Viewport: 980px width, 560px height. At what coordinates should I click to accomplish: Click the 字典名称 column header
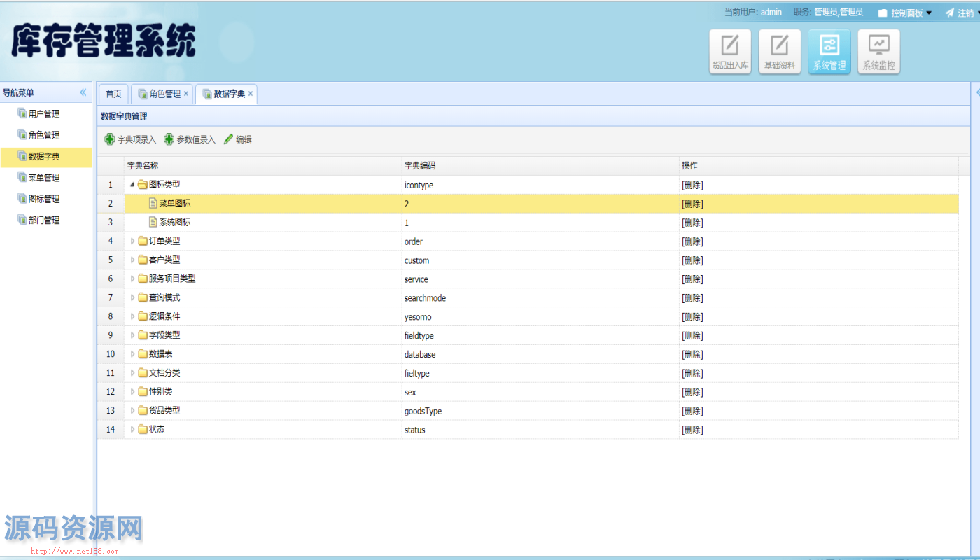263,166
